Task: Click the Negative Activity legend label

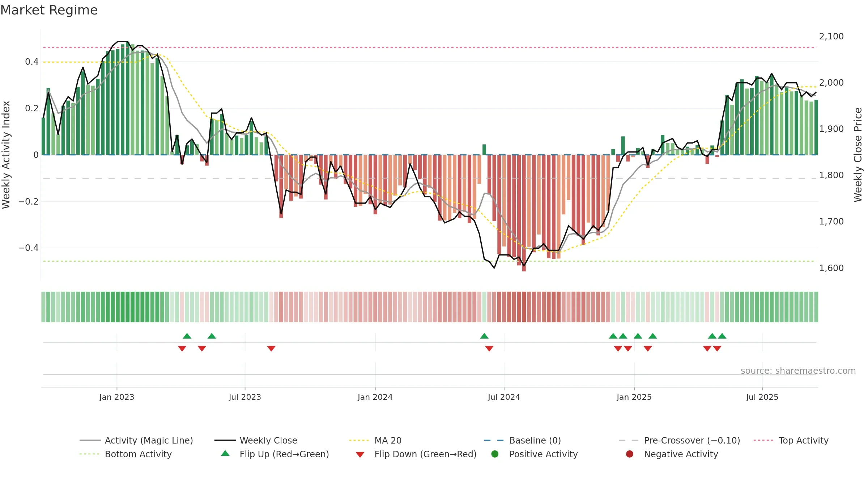Action: 681,454
